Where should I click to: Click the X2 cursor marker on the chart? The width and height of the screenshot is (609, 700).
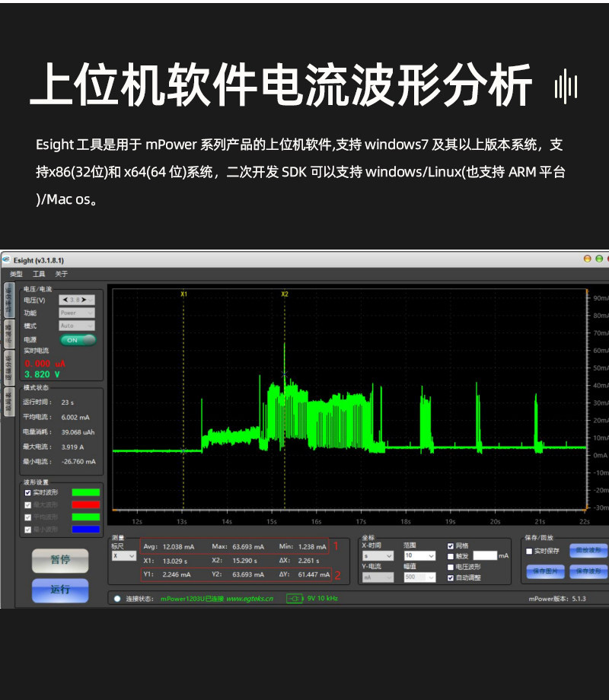[285, 294]
